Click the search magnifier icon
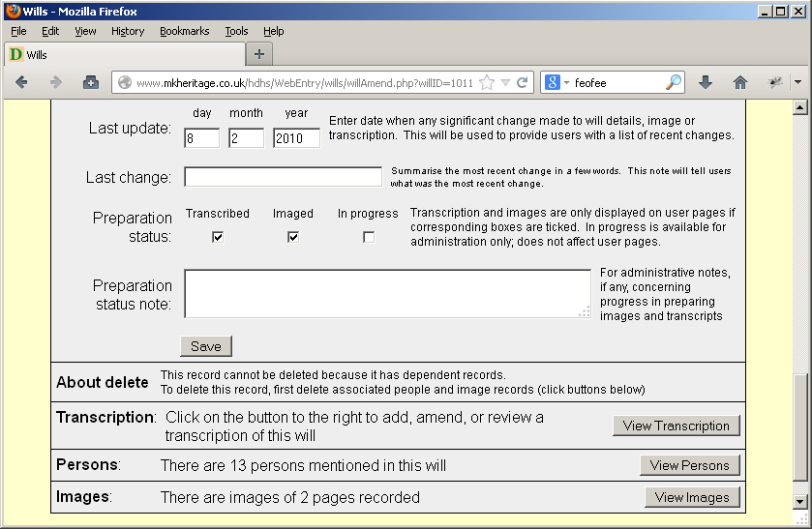The width and height of the screenshot is (812, 529). [674, 83]
